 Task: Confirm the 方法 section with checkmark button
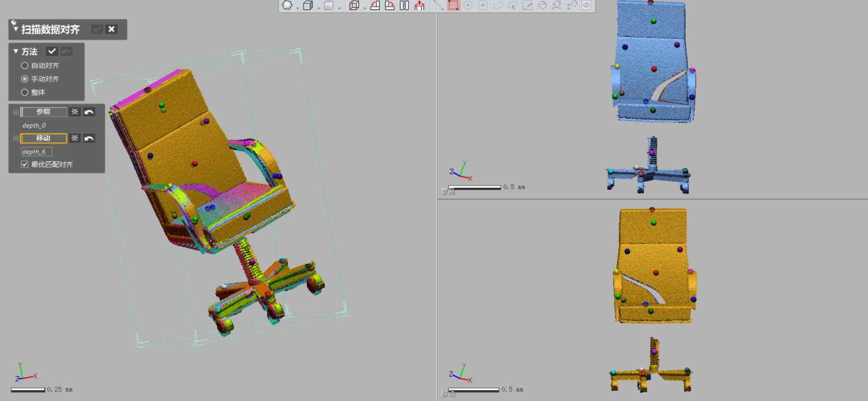52,51
